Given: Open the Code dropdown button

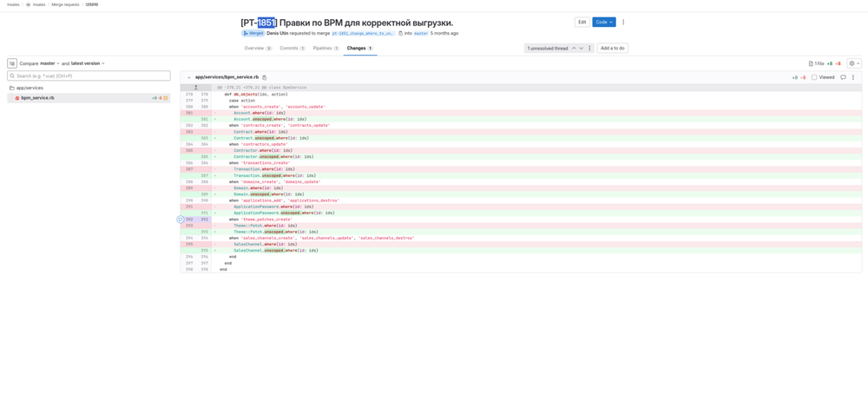Looking at the screenshot, I should (604, 22).
